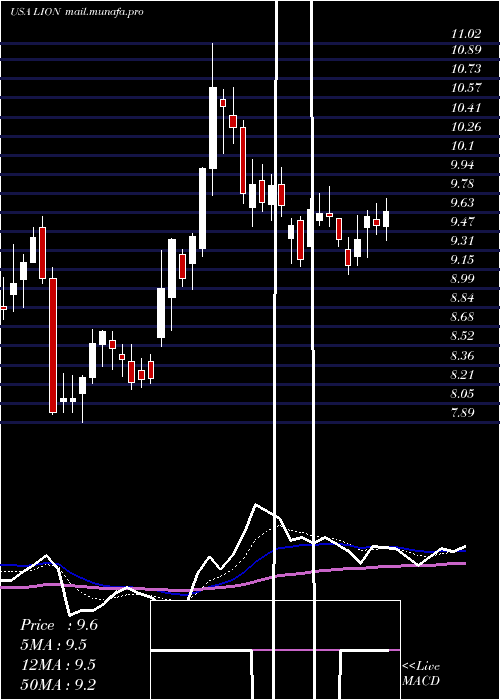Click the 'Price : 9.6' readout

59,625
